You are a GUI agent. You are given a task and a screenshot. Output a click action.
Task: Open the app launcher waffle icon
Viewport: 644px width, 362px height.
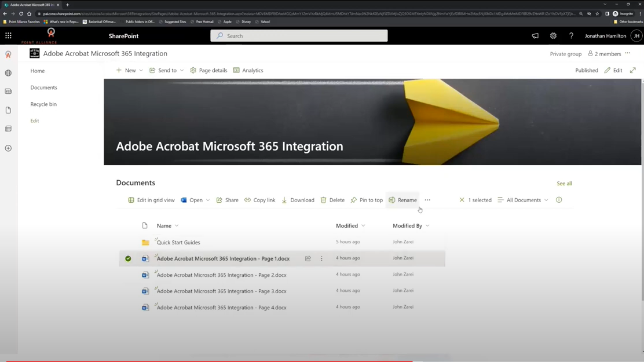[x=8, y=36]
